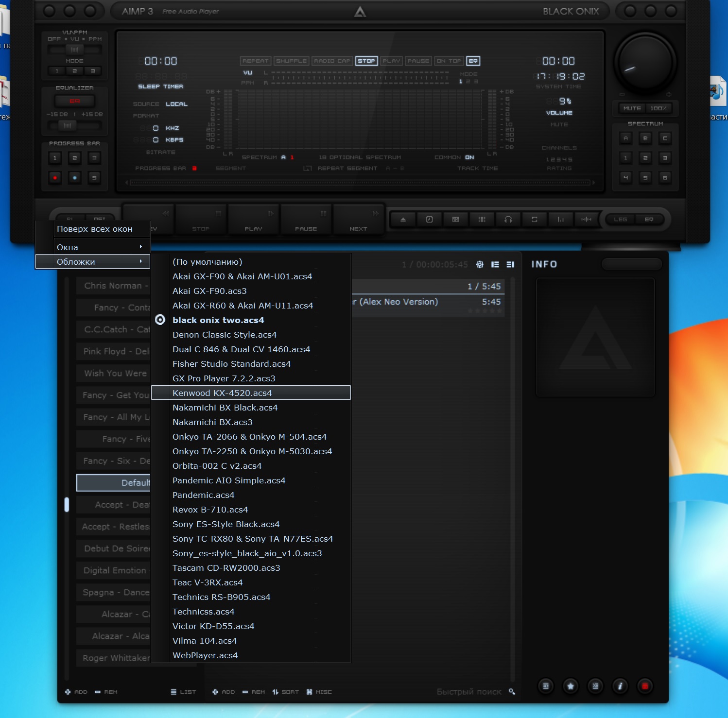Choose skin WebPlayer.acs4
This screenshot has width=728, height=718.
point(251,655)
